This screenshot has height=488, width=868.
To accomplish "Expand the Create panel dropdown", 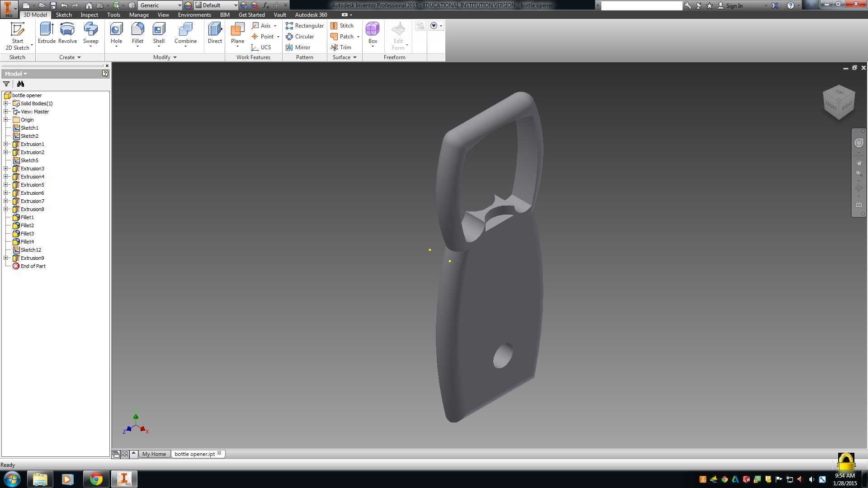I will [70, 57].
